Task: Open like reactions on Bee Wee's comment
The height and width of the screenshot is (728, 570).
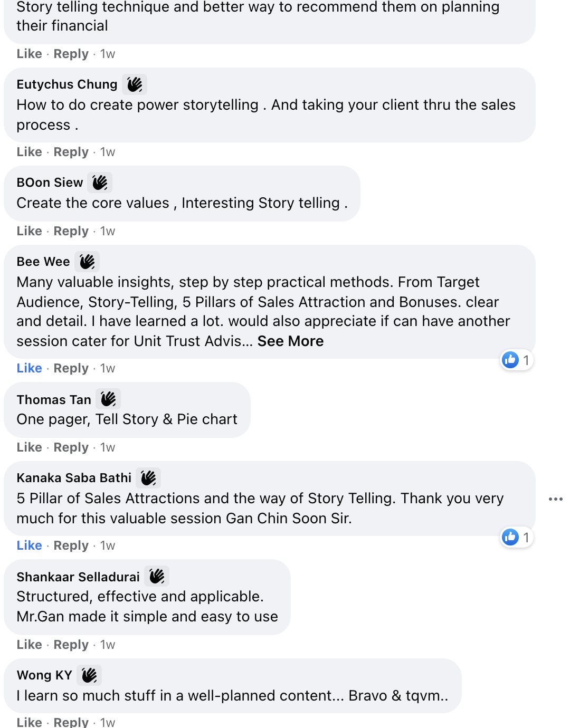Action: (x=516, y=360)
